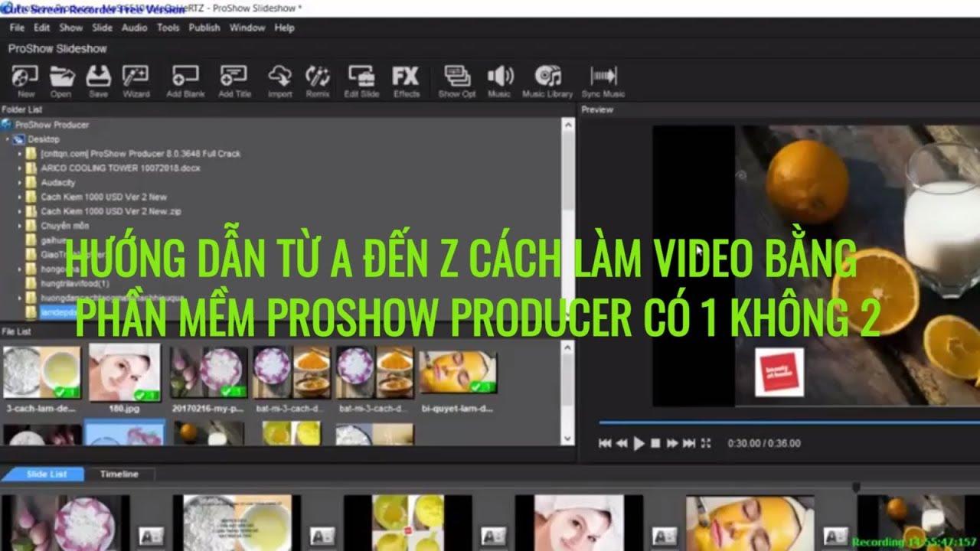Open the Edit menu
This screenshot has width=980, height=551.
pyautogui.click(x=41, y=28)
